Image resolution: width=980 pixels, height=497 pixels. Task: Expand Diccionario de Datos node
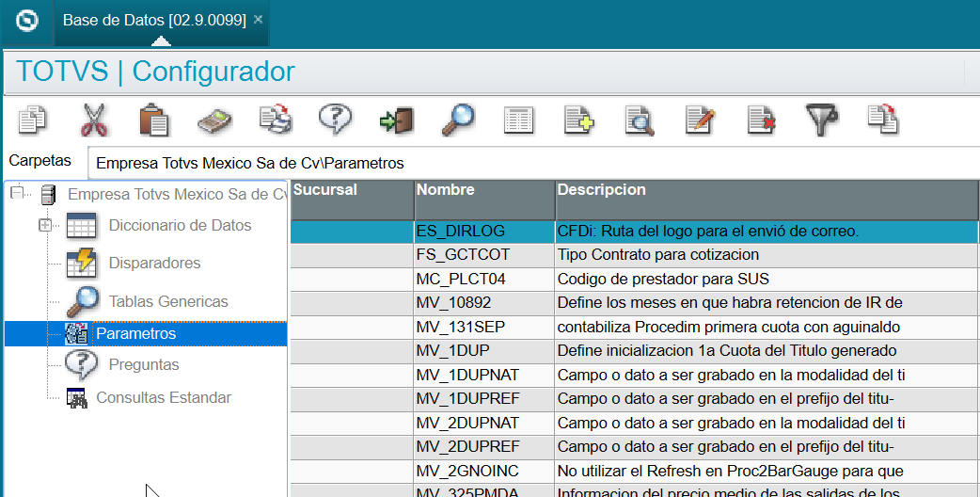45,224
